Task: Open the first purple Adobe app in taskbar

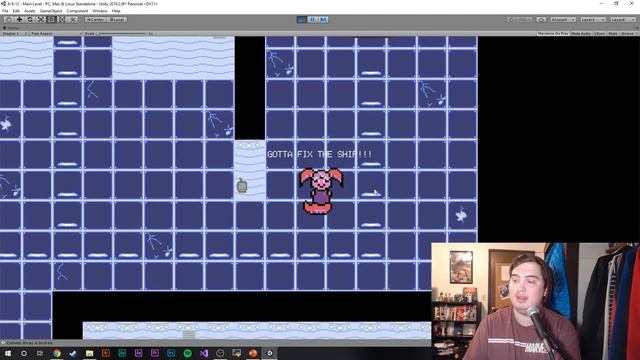Action: 138,353
